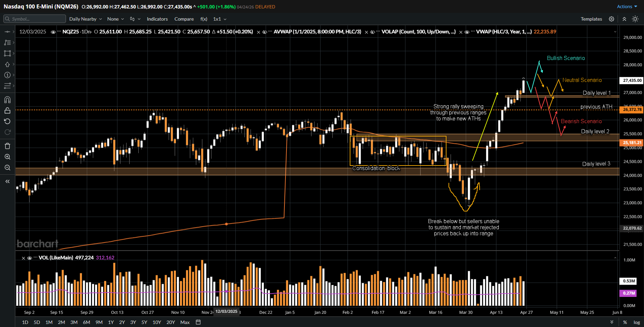The width and height of the screenshot is (644, 327).
Task: Hide the VWAP indicator via eye icon
Action: click(467, 32)
